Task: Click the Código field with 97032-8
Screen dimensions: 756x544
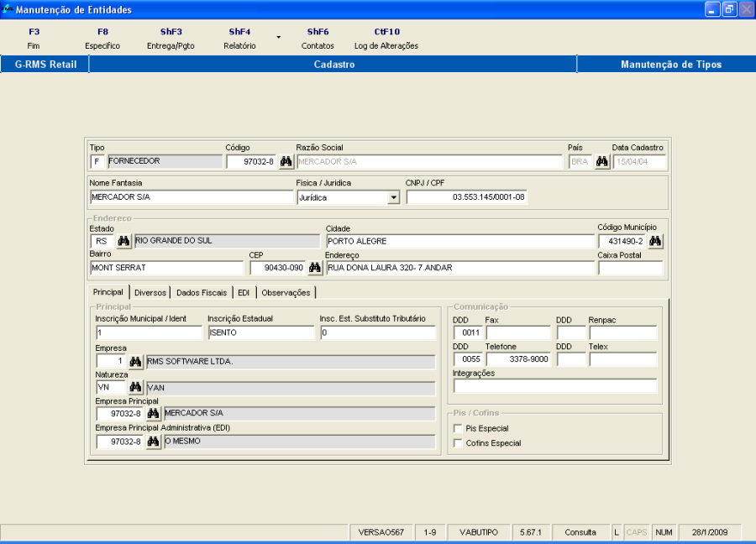Action: [x=252, y=161]
